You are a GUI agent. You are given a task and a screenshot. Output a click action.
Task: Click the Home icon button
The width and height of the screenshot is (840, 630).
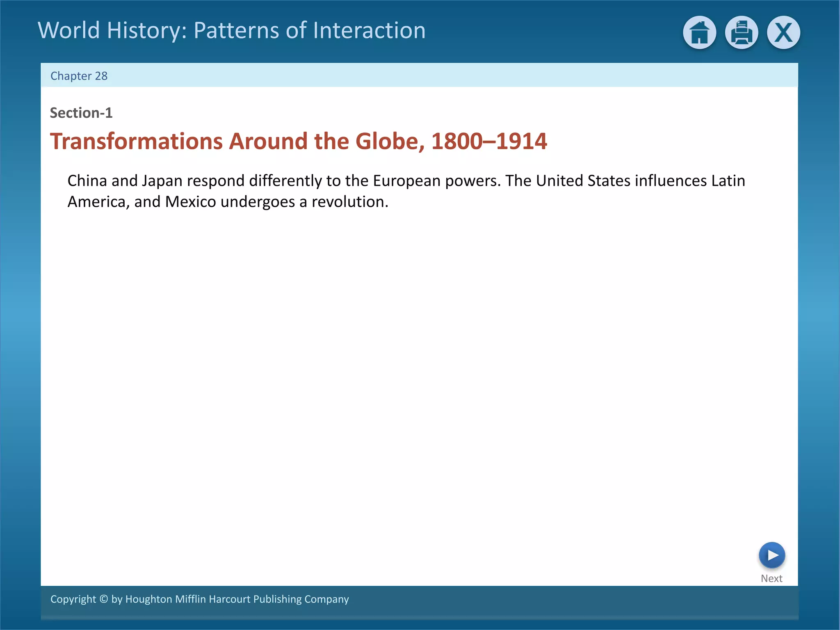[x=699, y=32]
